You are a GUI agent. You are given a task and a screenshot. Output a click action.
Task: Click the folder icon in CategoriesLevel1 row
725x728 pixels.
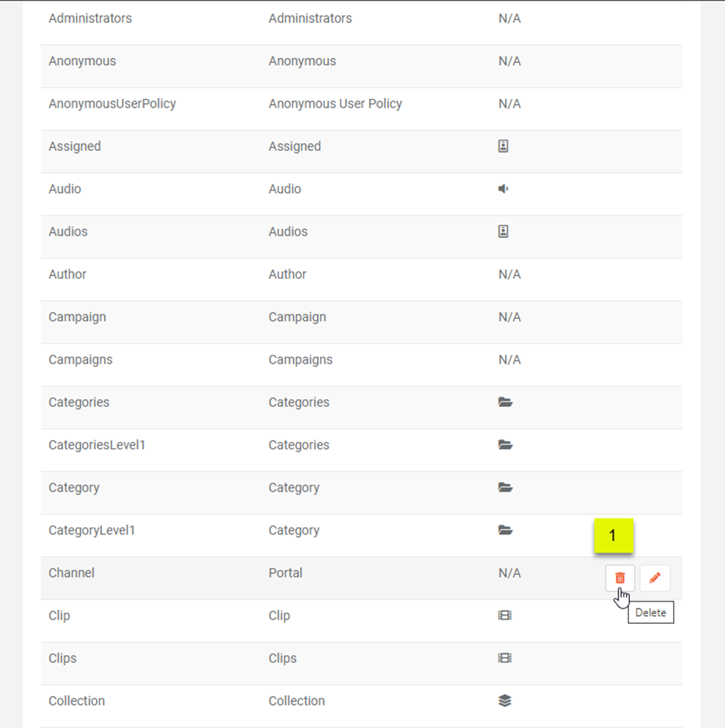click(506, 445)
